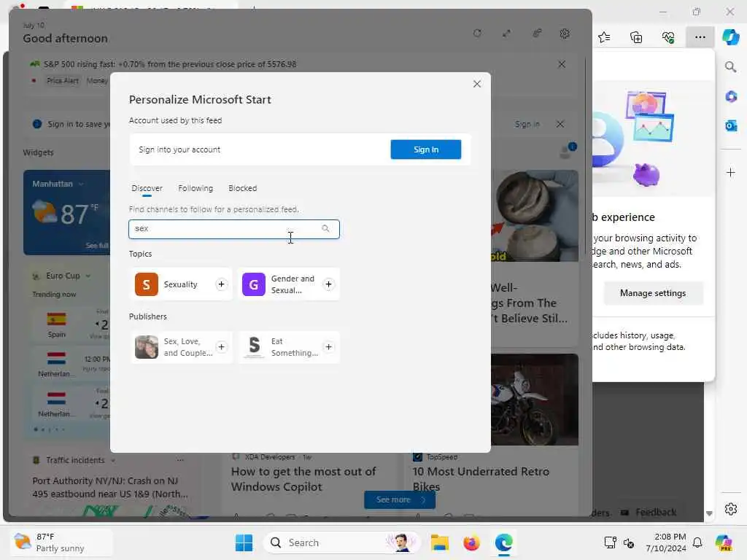Image resolution: width=747 pixels, height=560 pixels.
Task: Open the Windows Start menu
Action: coord(244,542)
